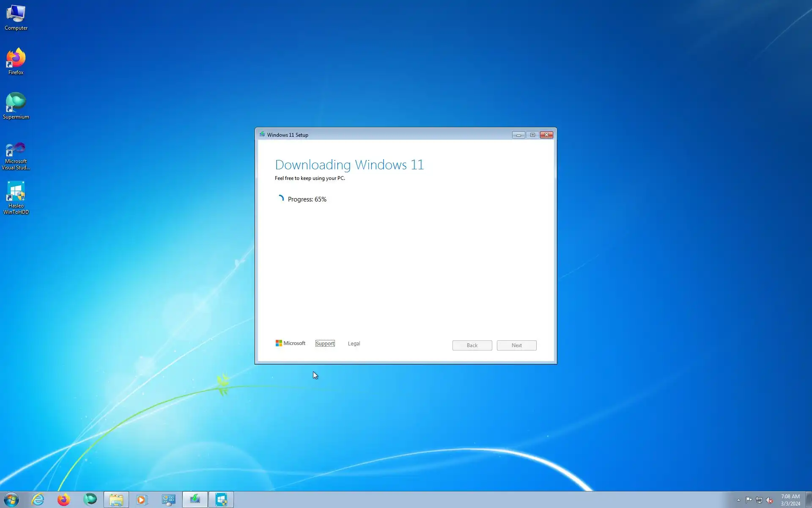812x508 pixels.
Task: Click the Supermium taskbar icon
Action: tap(90, 500)
